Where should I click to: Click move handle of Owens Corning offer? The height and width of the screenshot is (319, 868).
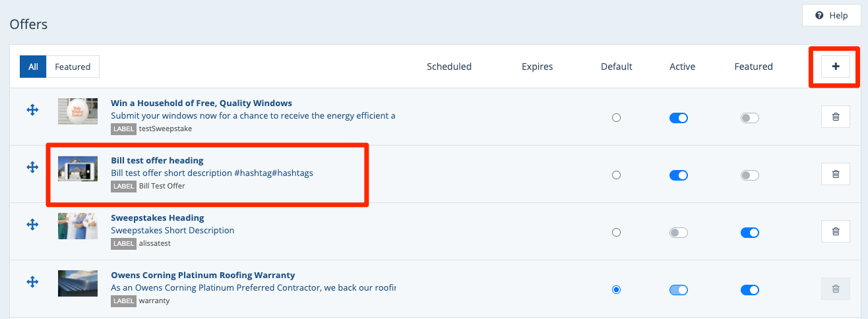pyautogui.click(x=32, y=282)
